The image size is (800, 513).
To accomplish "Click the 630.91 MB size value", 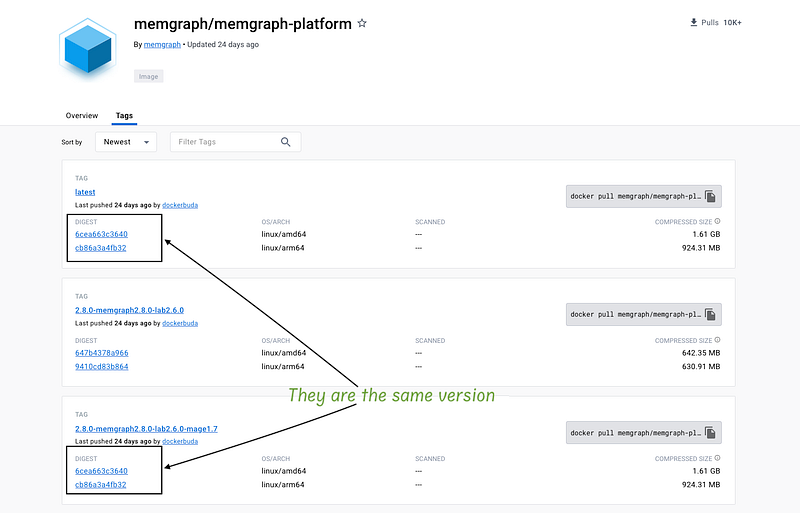I will click(701, 367).
